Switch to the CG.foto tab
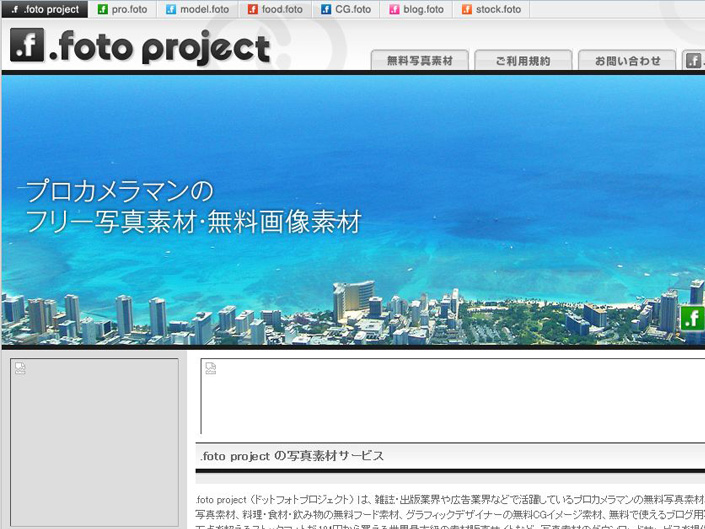 (346, 9)
